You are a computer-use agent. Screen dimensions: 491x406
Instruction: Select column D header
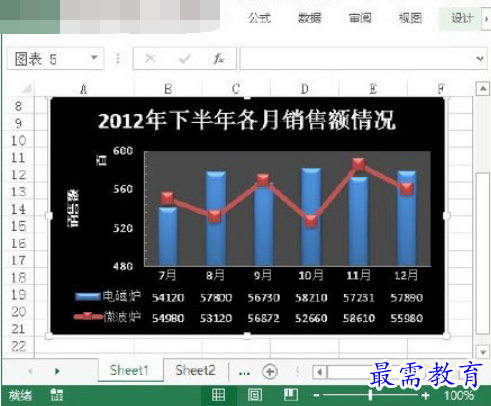(x=304, y=89)
